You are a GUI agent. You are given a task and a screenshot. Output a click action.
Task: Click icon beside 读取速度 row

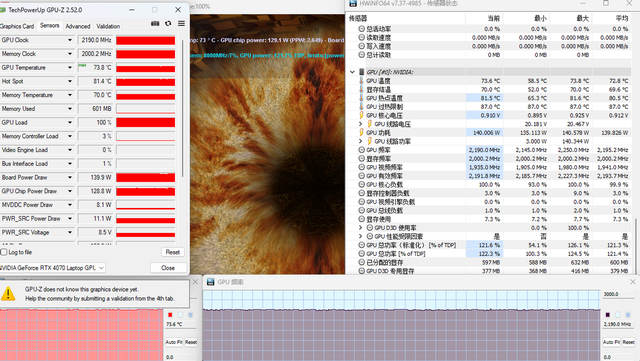point(361,37)
